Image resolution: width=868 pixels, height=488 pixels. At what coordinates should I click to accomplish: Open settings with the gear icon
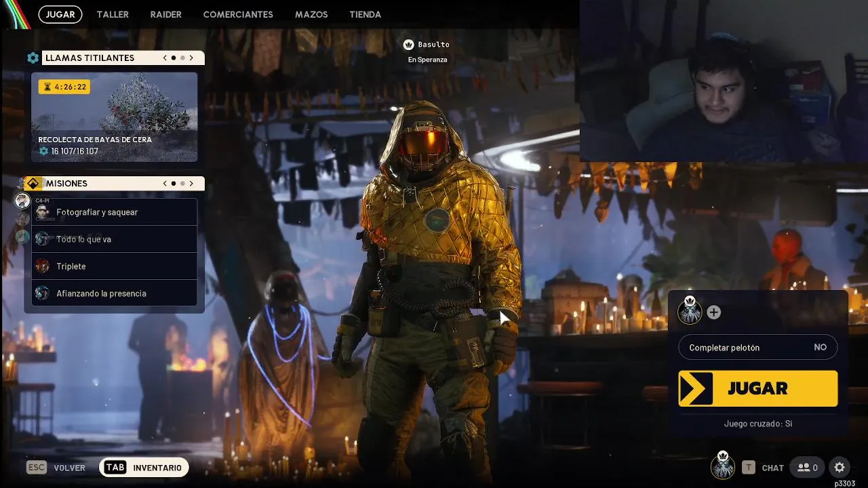840,468
